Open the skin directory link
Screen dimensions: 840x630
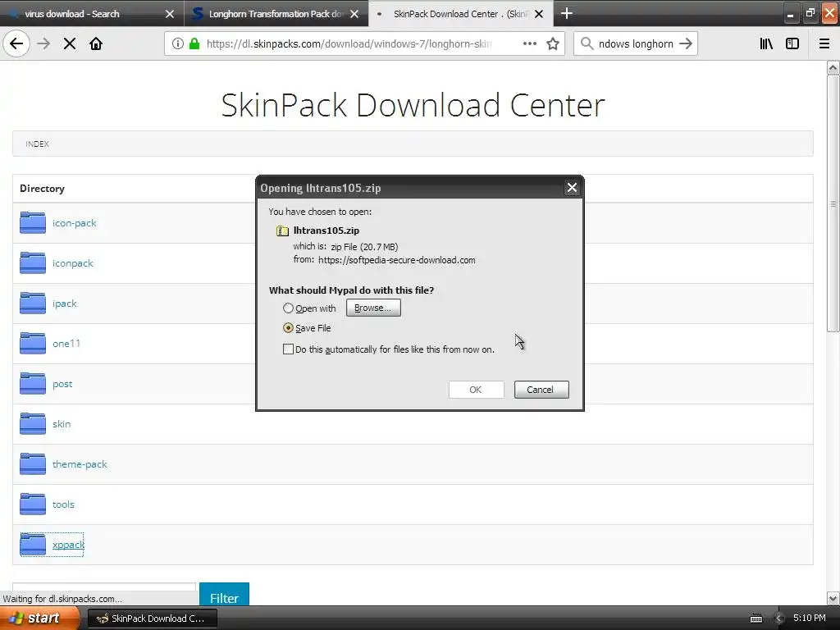point(62,424)
